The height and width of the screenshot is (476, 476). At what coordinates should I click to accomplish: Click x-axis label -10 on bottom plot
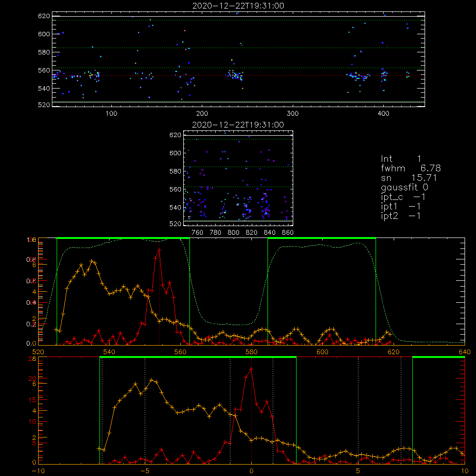38,471
